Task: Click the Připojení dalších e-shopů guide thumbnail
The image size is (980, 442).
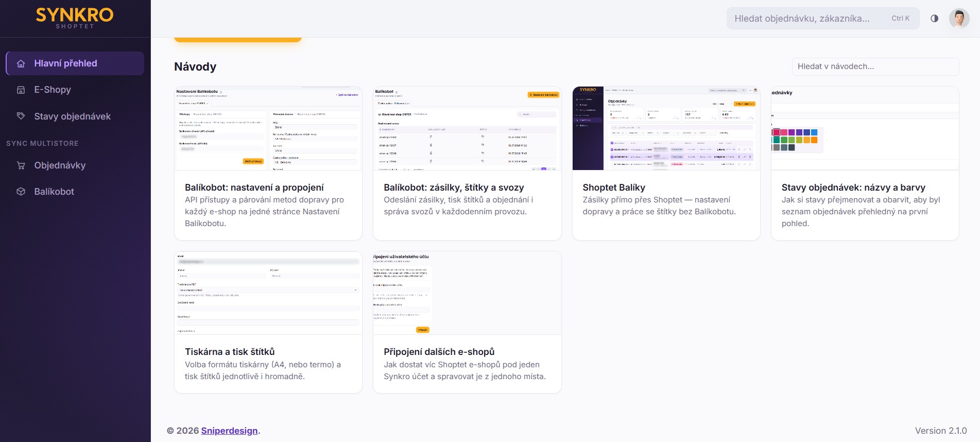Action: tap(467, 293)
